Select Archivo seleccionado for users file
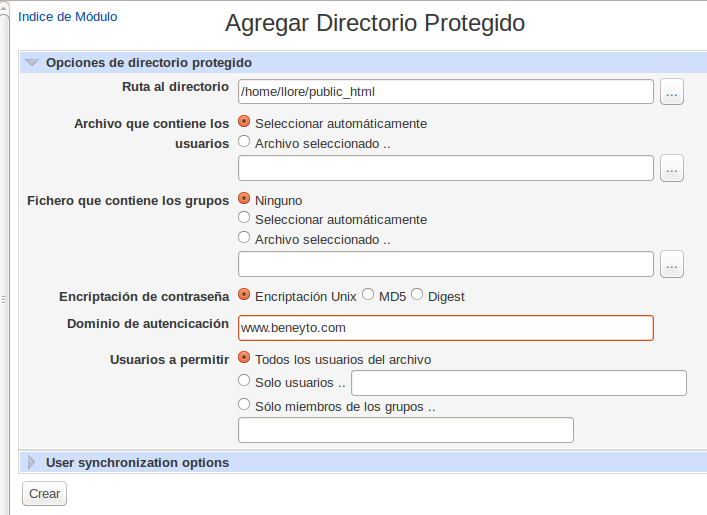Screen dimensions: 707x515 tap(244, 142)
